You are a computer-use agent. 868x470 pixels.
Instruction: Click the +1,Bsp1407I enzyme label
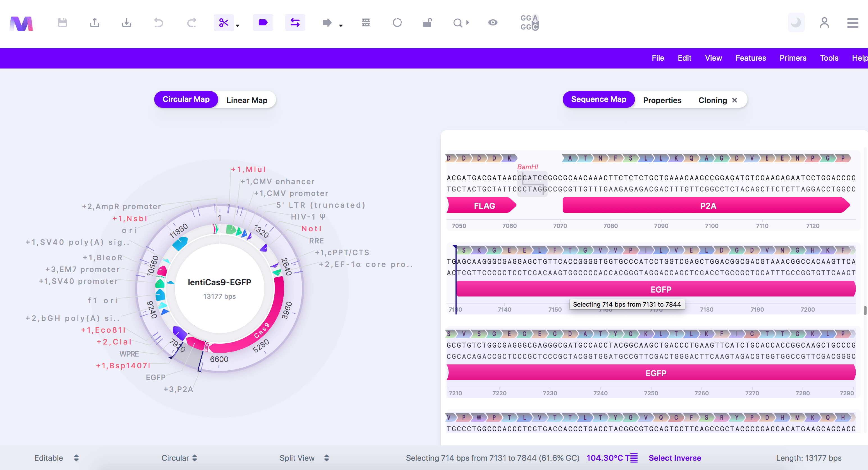[123, 366]
